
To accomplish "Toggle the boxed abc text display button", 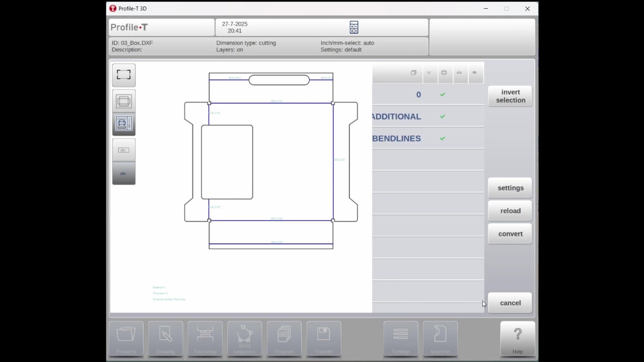I will click(124, 150).
